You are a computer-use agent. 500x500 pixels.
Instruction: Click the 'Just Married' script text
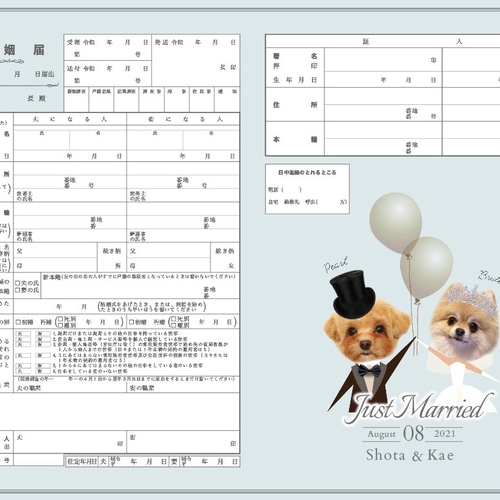click(419, 408)
